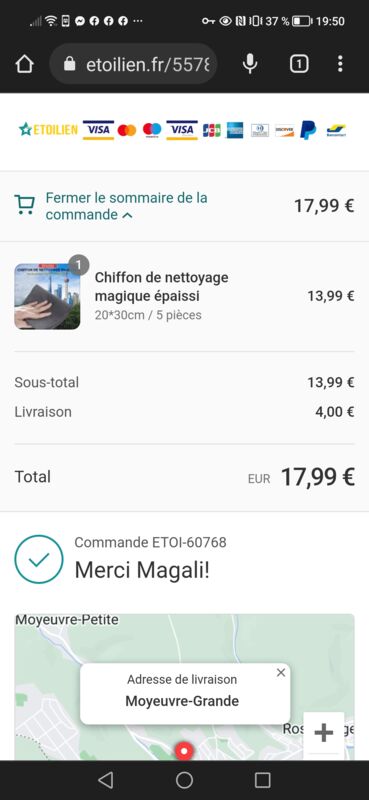Tap the Etoilien logo in header
The height and width of the screenshot is (800, 369).
tap(48, 130)
